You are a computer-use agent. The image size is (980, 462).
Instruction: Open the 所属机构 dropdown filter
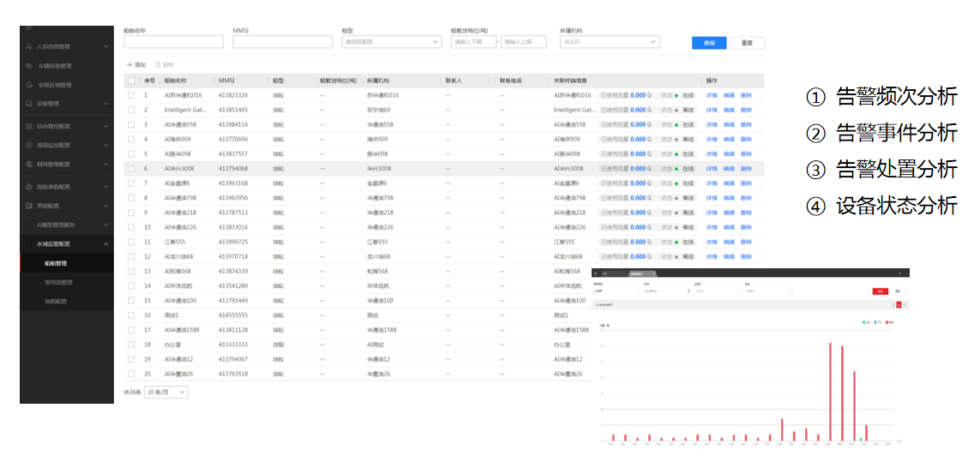pyautogui.click(x=609, y=41)
